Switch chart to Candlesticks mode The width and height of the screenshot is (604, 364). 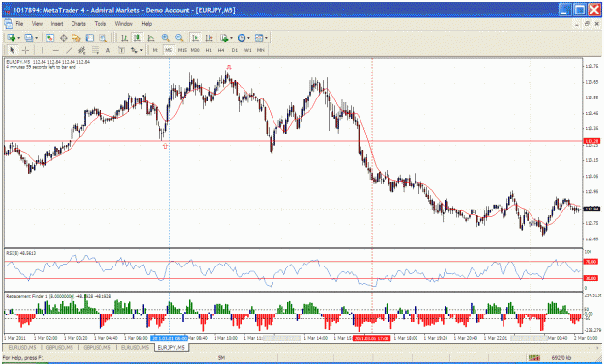click(x=137, y=38)
